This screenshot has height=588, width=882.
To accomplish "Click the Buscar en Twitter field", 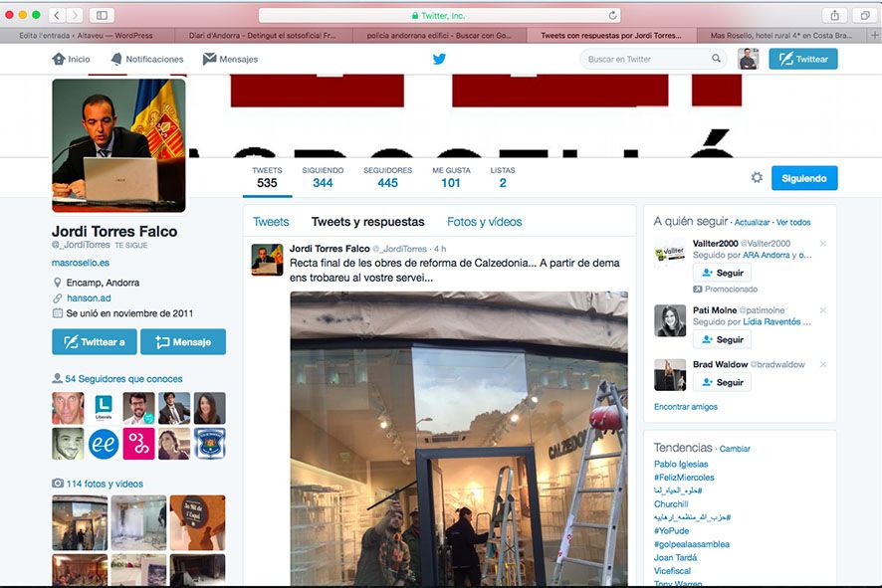I will (x=647, y=59).
